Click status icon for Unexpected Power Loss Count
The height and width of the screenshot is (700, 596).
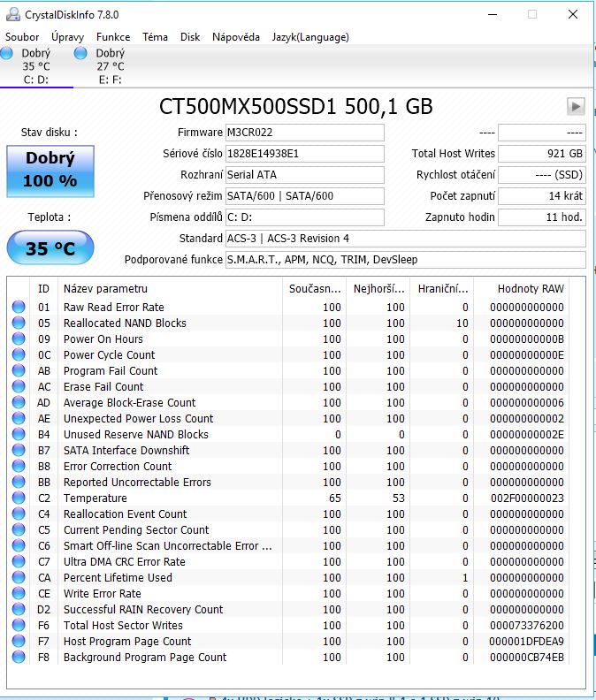tap(19, 418)
